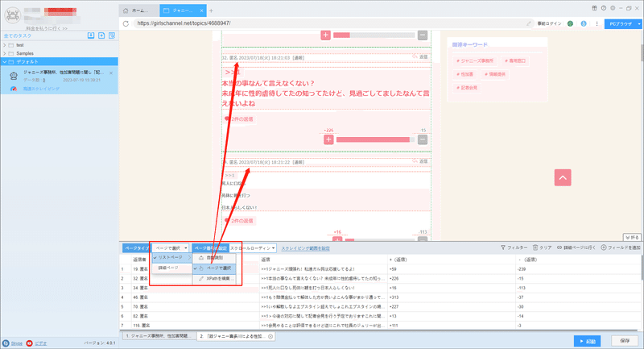Click the red video icon beside ビデオ
Screen dimensions: 644x349
[29, 343]
